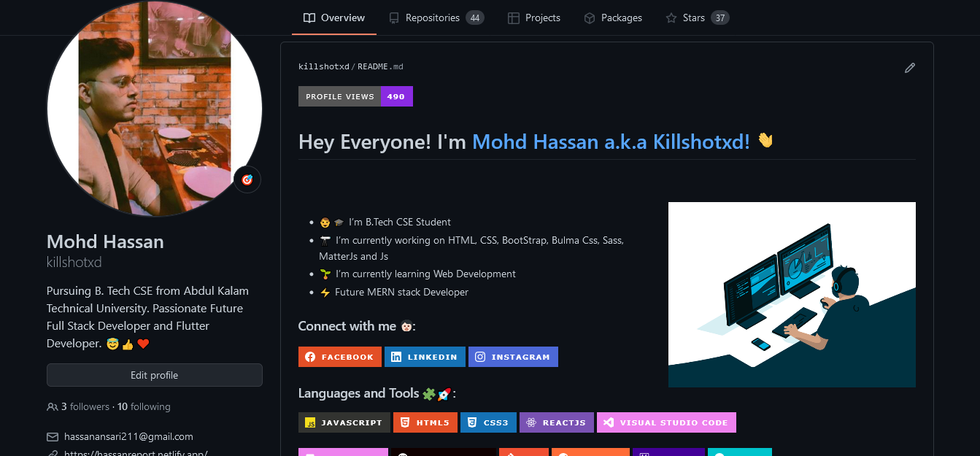This screenshot has height=456, width=980.
Task: Switch to the Repositories tab
Action: click(436, 18)
